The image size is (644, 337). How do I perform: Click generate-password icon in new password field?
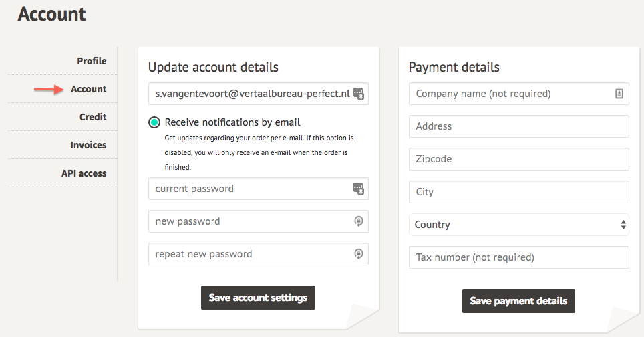coord(358,221)
